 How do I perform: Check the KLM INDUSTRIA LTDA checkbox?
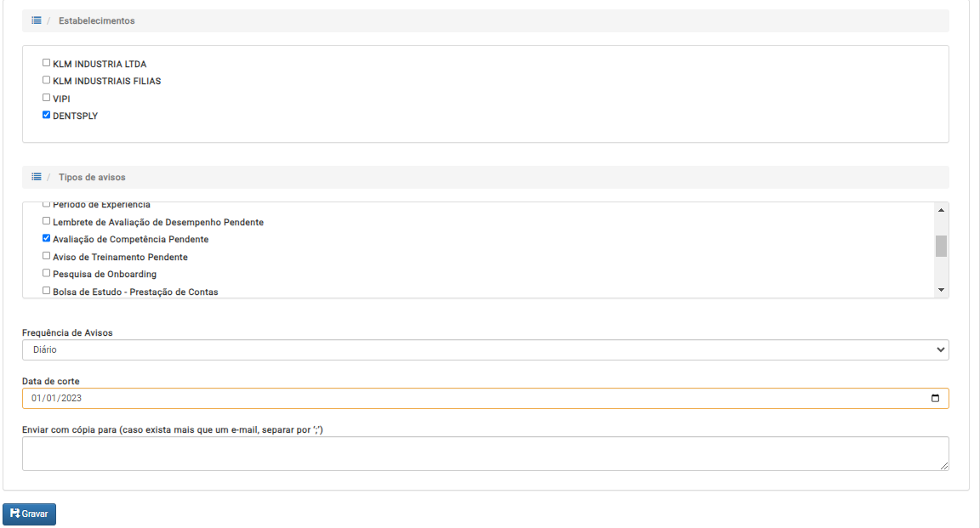click(x=46, y=62)
